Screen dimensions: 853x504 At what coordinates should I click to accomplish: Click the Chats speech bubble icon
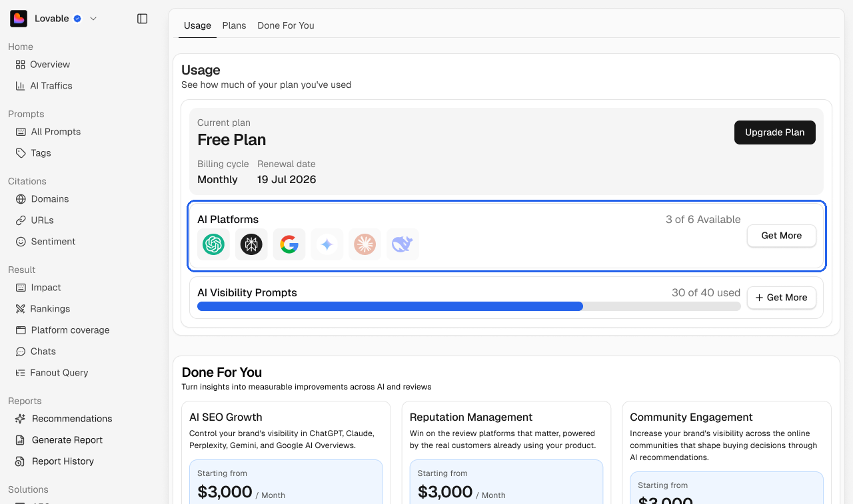coord(21,352)
